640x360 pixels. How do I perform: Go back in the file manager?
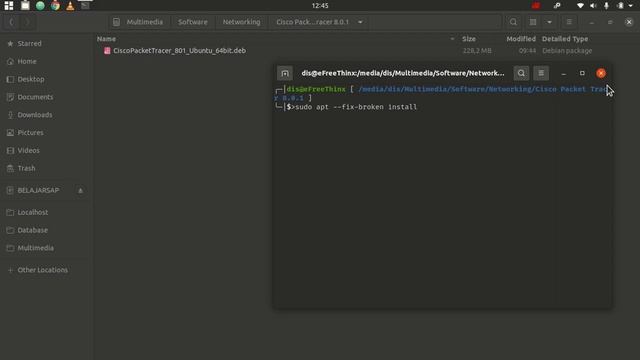pyautogui.click(x=11, y=22)
